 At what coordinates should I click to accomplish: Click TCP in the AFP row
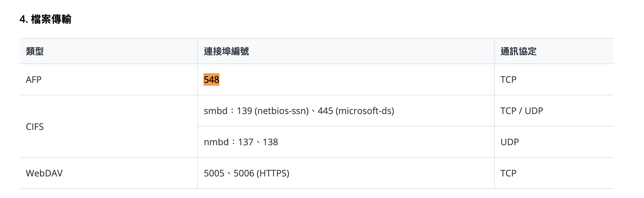click(508, 80)
